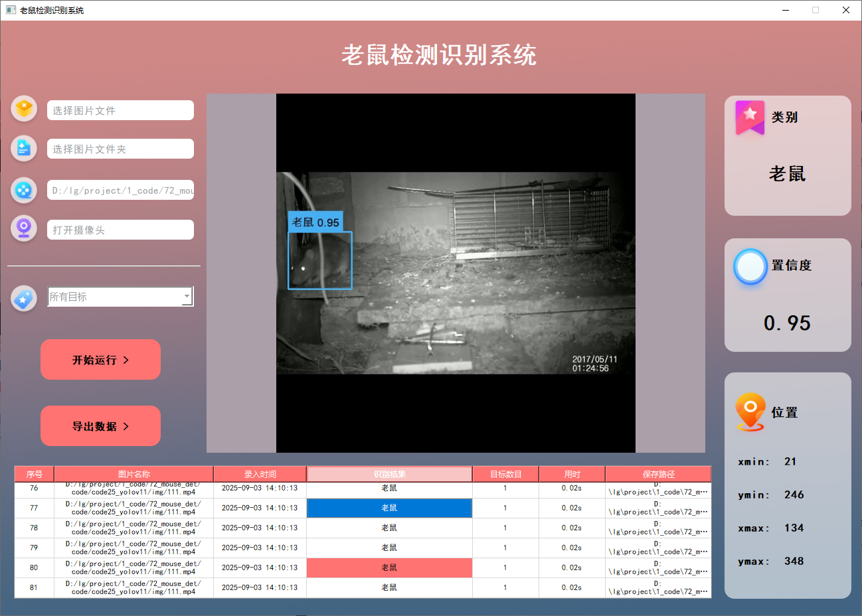
Task: Click the 位置 location pin icon
Action: click(x=750, y=412)
